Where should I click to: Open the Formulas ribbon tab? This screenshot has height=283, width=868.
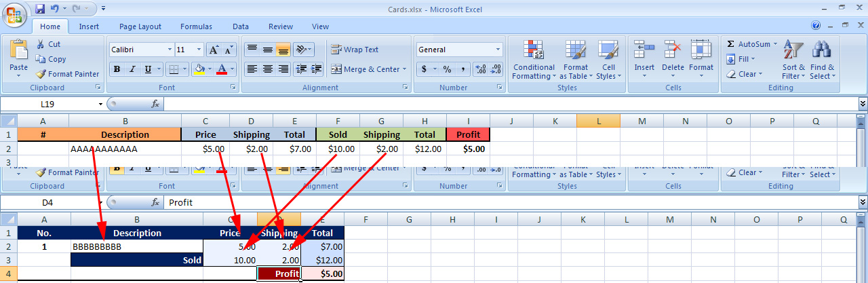point(196,26)
